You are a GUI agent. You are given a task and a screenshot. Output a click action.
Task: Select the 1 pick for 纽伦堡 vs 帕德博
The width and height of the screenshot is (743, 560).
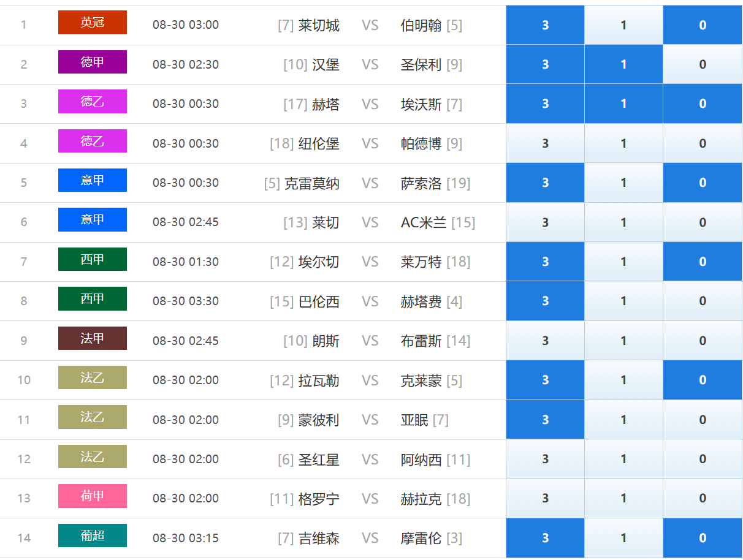pos(623,143)
